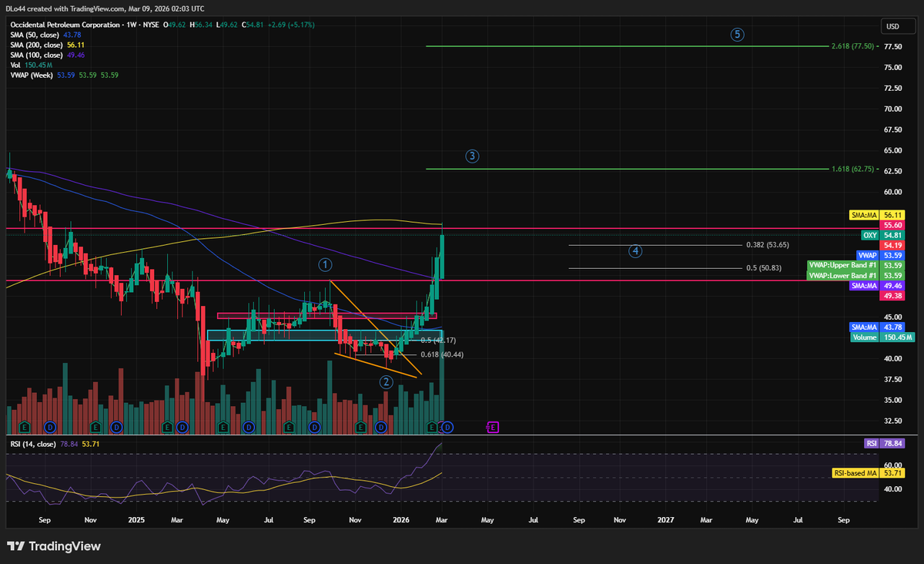
Task: Click the 2.618 (77.50) Fibonacci label
Action: 852,46
